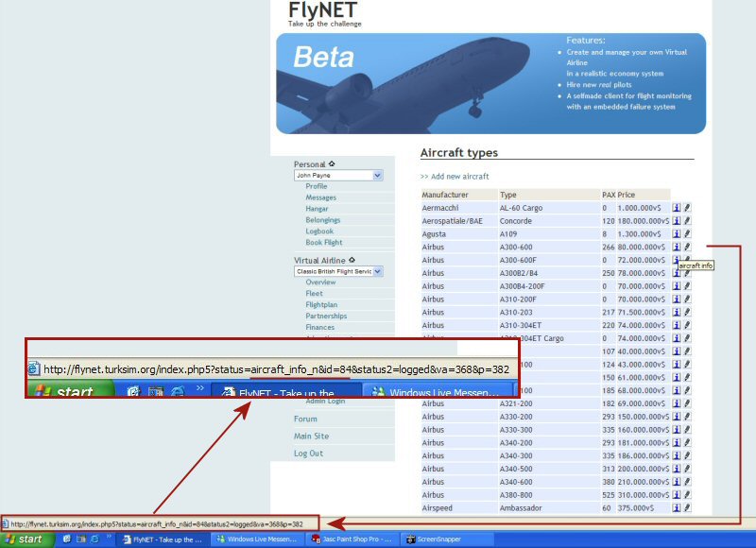Viewport: 756px width, 548px height.
Task: Click the home icon beside Virtual Airline
Action: coord(352,260)
